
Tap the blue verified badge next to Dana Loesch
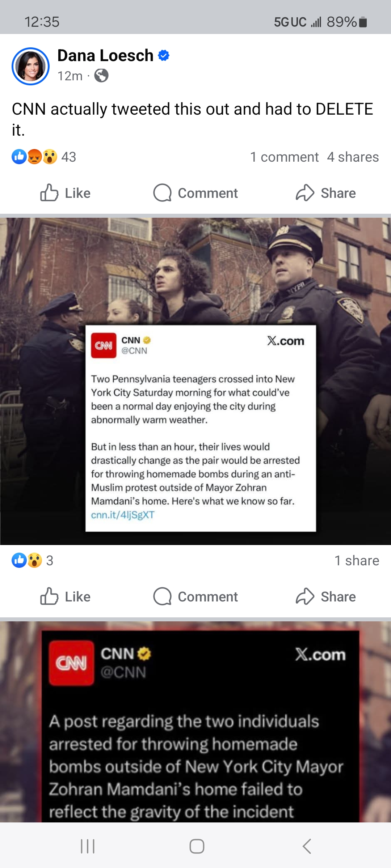[164, 55]
